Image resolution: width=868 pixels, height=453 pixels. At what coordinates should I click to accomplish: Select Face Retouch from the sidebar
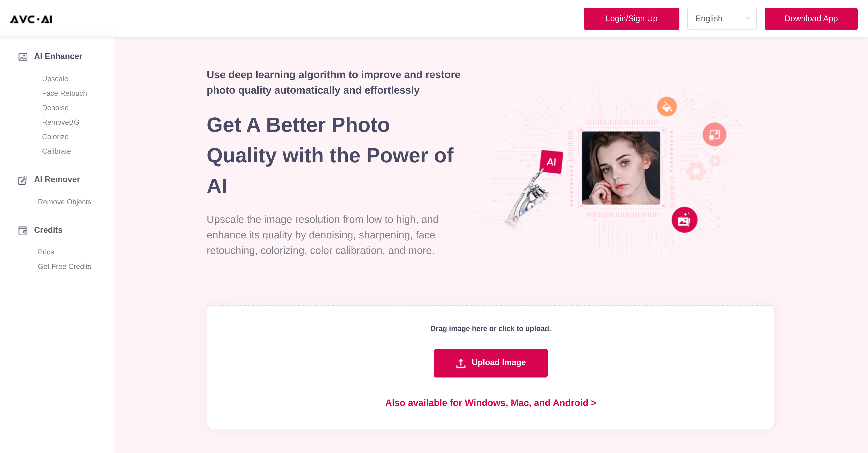64,93
